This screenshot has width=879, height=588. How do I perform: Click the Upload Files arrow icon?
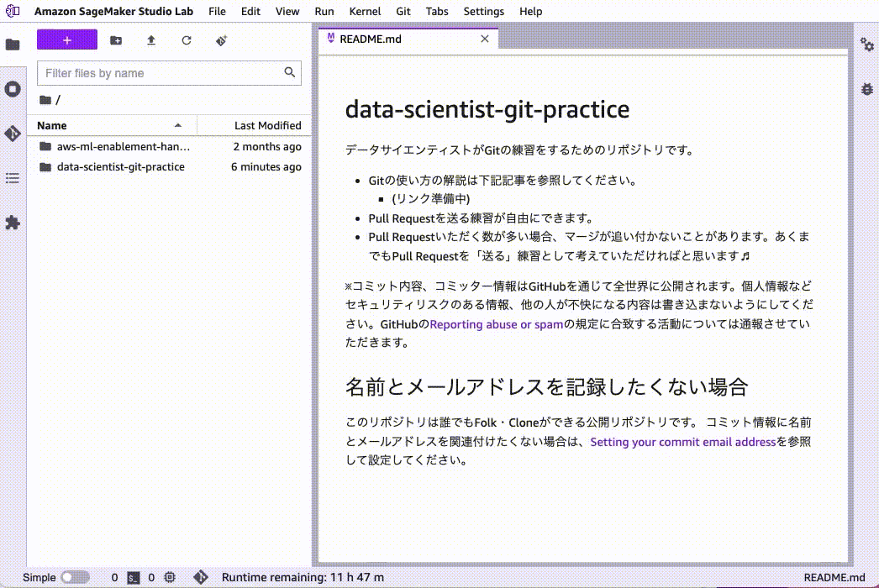coord(150,40)
